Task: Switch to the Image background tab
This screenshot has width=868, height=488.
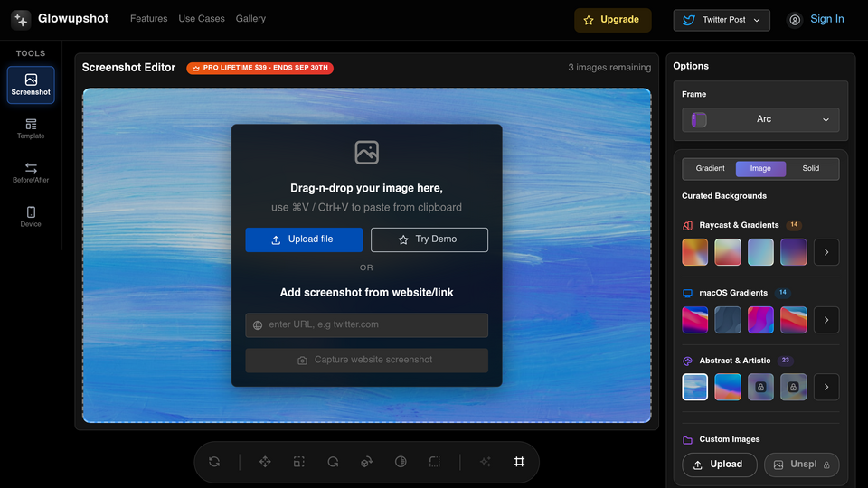Action: pyautogui.click(x=760, y=169)
